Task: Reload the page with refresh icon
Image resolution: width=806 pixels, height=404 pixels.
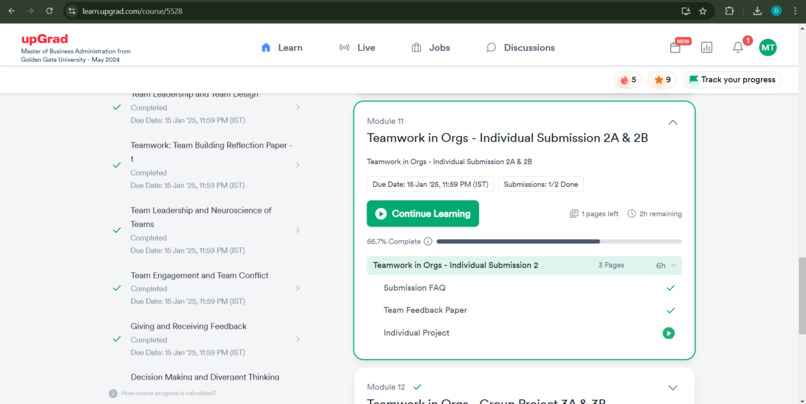Action: point(49,11)
